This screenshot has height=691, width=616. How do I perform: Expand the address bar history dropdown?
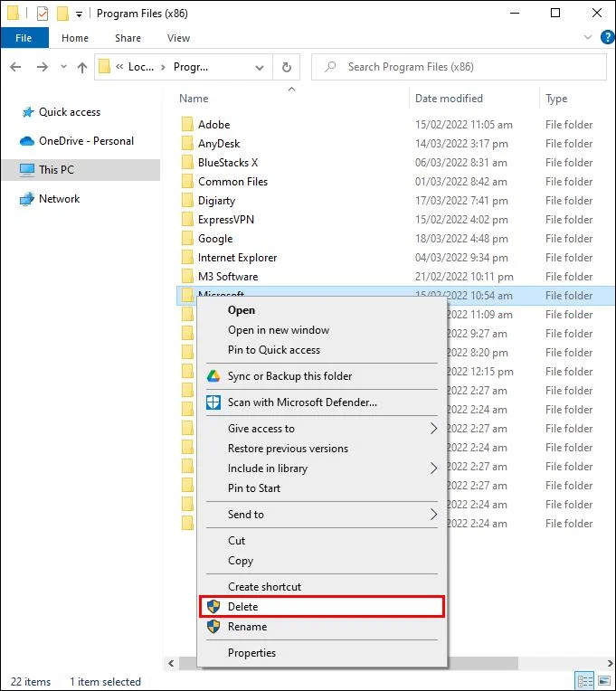pos(260,68)
